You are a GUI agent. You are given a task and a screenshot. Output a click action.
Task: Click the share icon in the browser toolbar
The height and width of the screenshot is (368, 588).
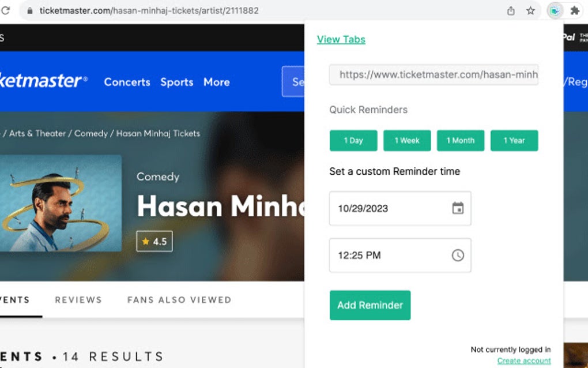tap(510, 10)
